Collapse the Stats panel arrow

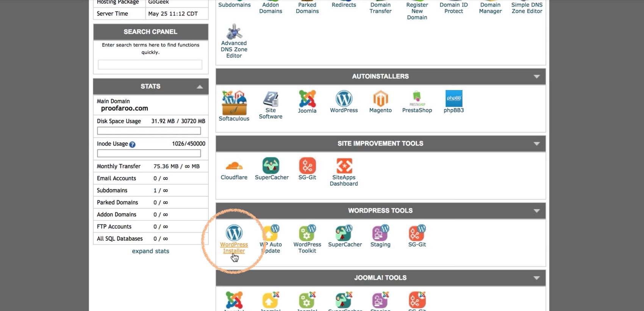click(200, 87)
